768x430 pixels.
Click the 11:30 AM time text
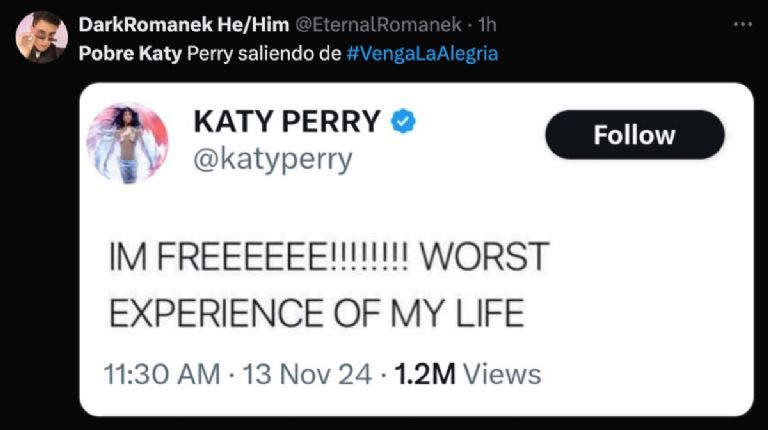(162, 374)
